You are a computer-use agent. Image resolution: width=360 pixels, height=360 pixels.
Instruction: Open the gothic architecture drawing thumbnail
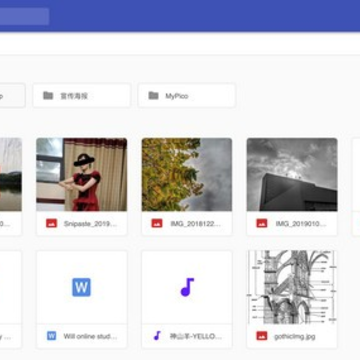pyautogui.click(x=292, y=287)
